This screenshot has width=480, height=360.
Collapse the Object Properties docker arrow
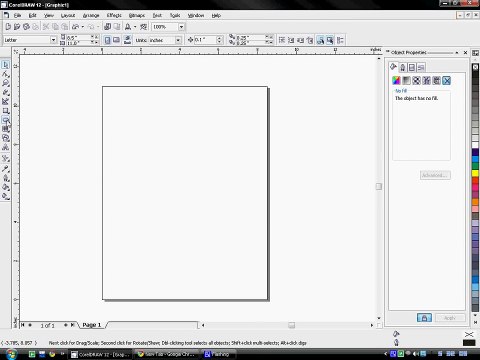point(457,52)
